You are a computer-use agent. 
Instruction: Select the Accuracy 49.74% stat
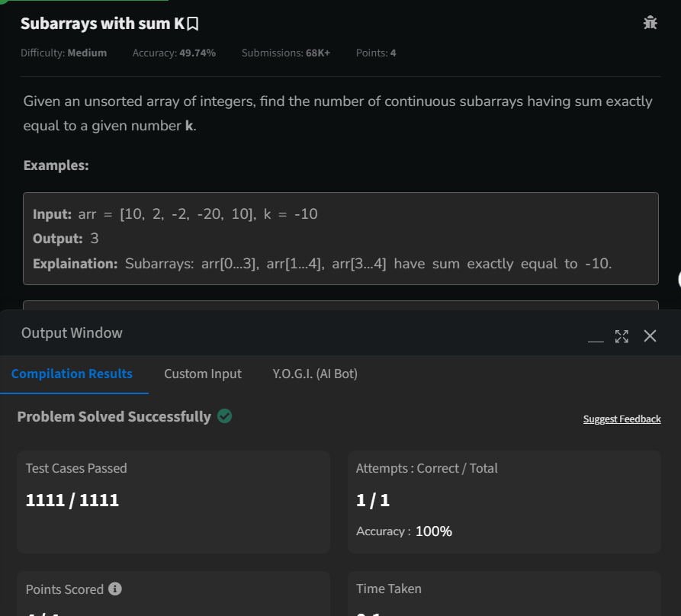pyautogui.click(x=175, y=53)
